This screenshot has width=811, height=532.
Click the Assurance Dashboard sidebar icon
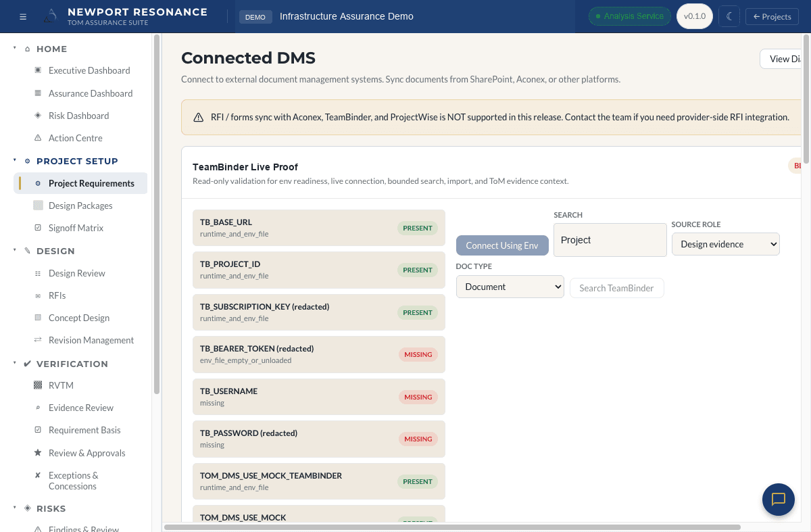(x=38, y=93)
